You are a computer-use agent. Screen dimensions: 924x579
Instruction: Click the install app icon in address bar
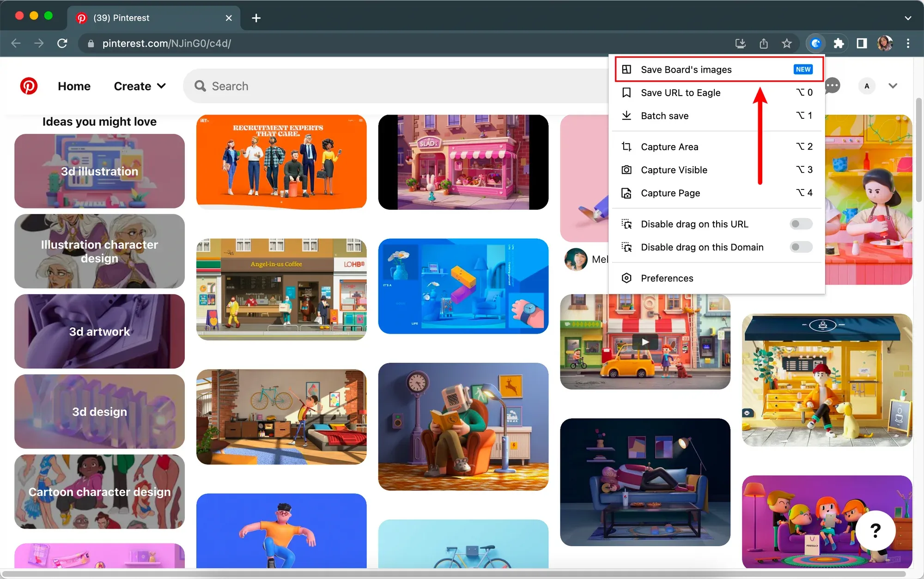[x=741, y=43]
